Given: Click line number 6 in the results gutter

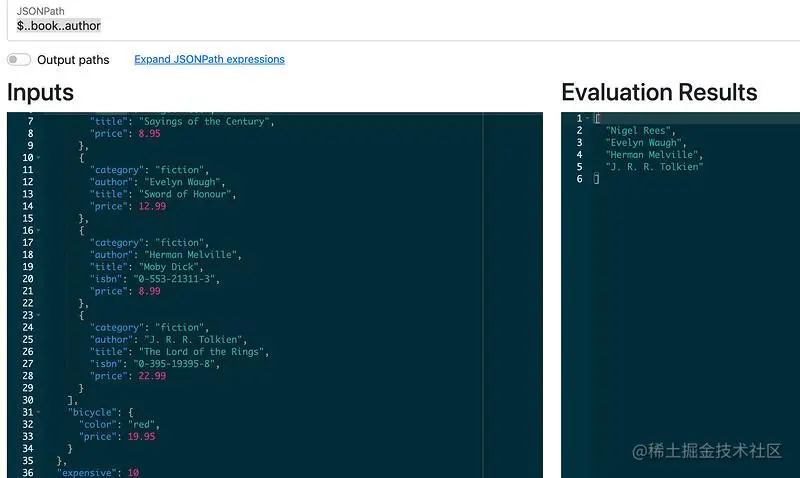Looking at the screenshot, I should [580, 179].
